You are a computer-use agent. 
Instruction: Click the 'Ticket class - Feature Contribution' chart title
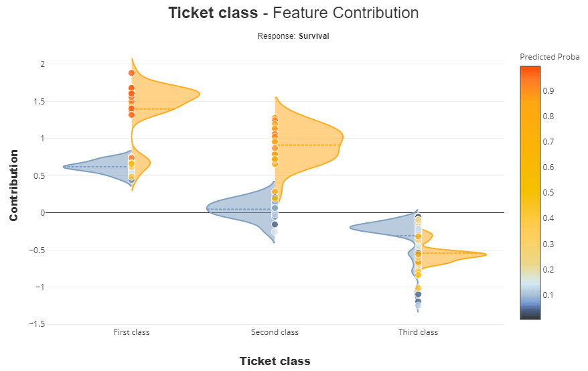(293, 13)
